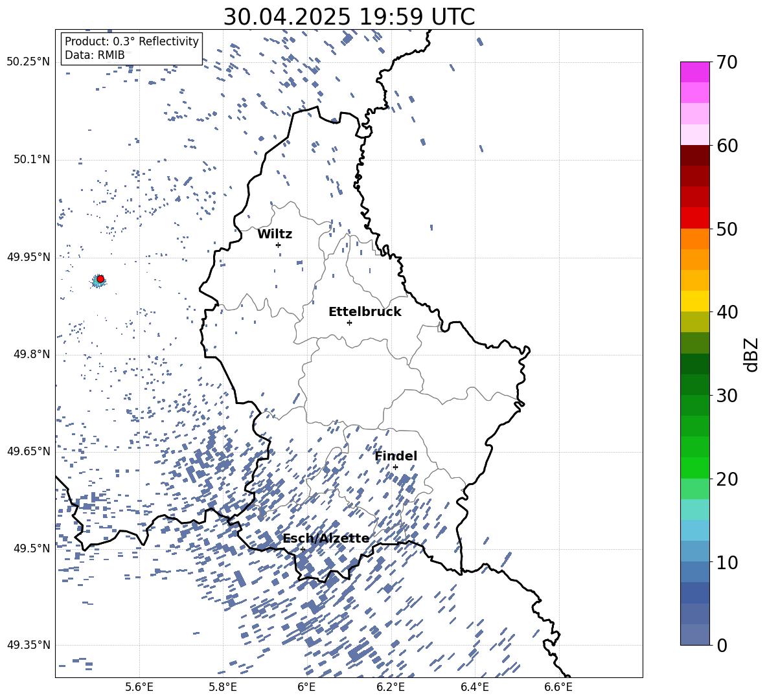Click the Ettelbruck city label
Screen dimensions: 767x700
coord(365,312)
